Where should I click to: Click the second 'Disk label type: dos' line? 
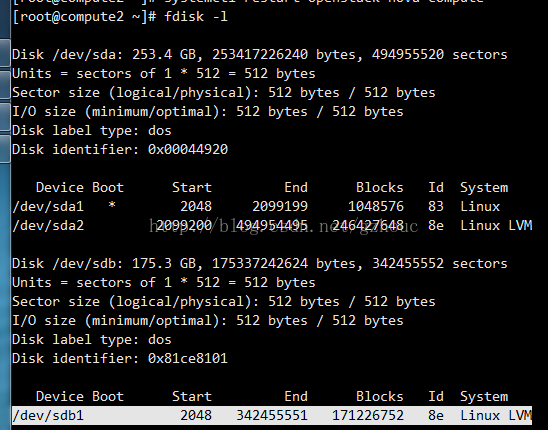(x=92, y=339)
